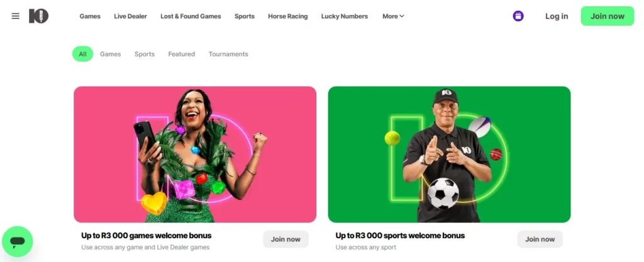Click the green Join now header button
The width and height of the screenshot is (644, 262).
pos(608,16)
